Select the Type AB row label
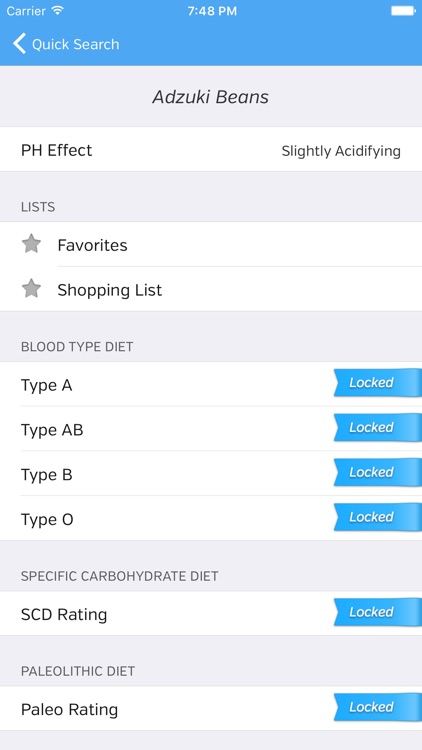This screenshot has height=750, width=422. [x=52, y=430]
